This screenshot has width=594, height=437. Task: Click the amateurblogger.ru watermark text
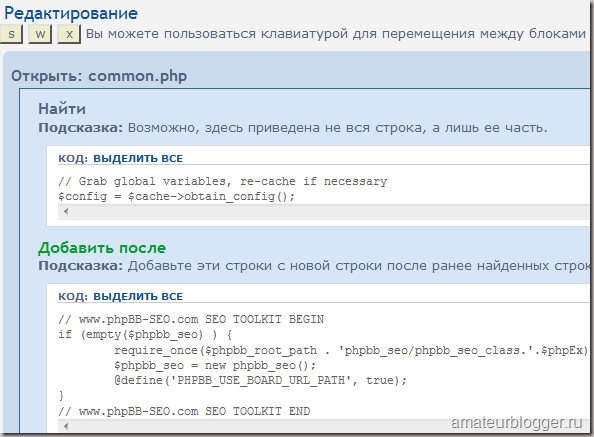(516, 422)
